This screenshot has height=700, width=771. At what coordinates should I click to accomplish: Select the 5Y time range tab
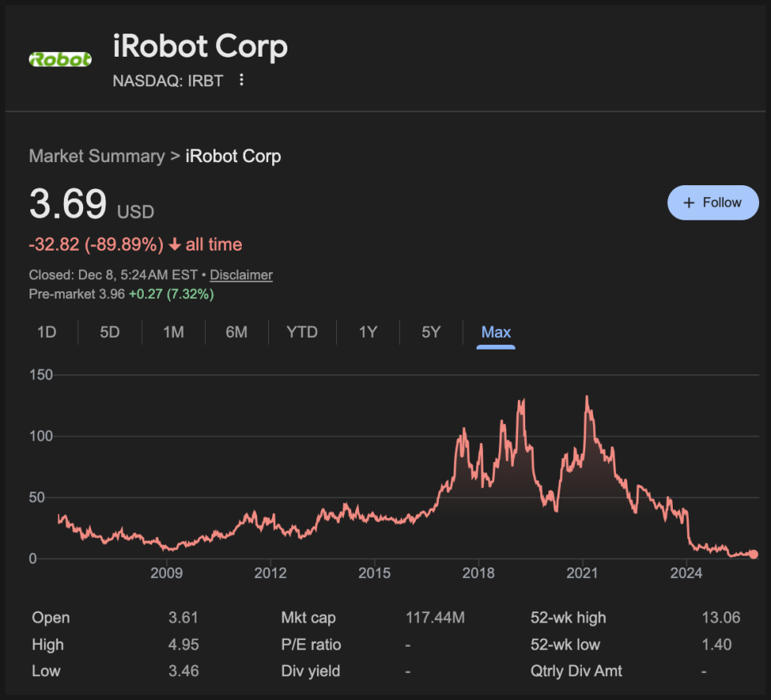click(x=431, y=332)
